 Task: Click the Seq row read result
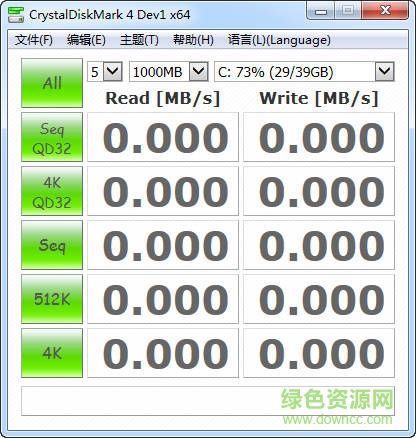coord(163,245)
